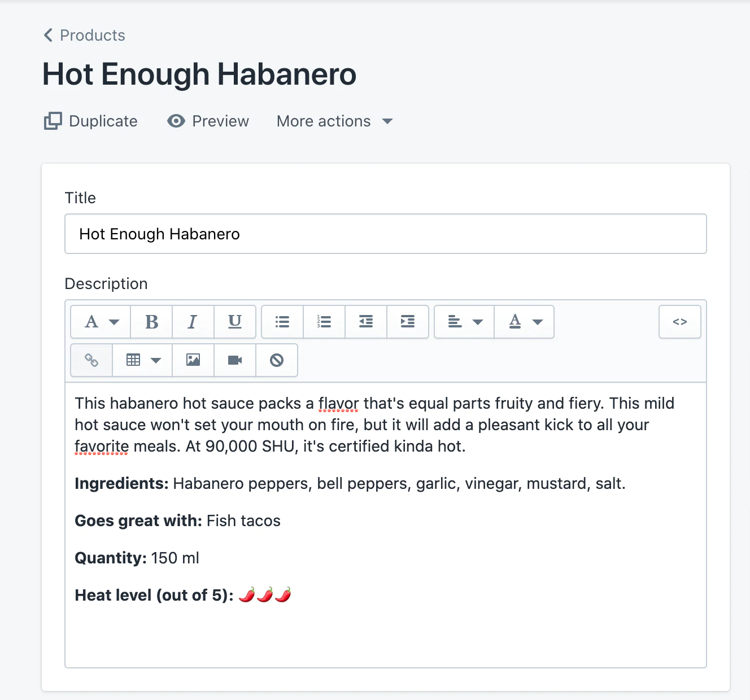Open the text color picker
Screen dimensions: 750x700
(524, 322)
